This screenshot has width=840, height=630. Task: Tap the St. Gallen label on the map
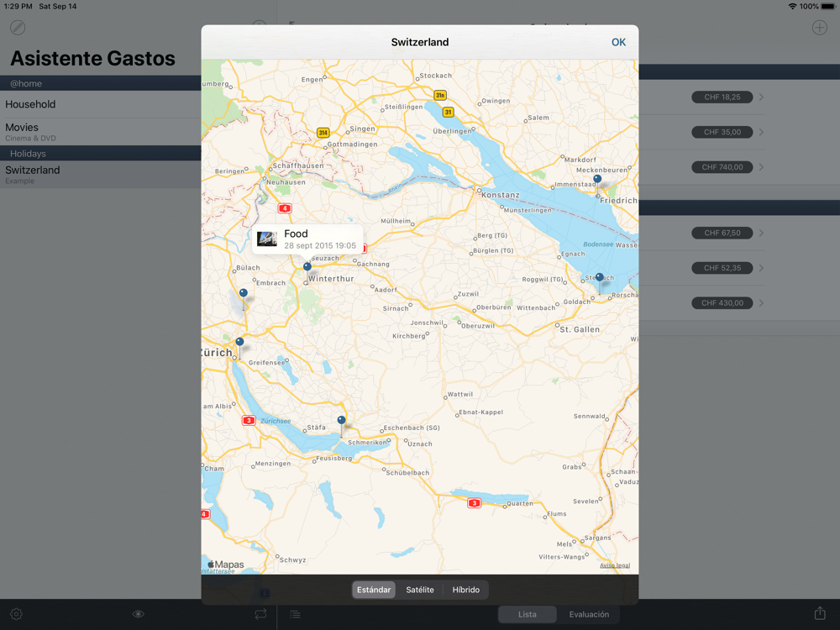coord(580,329)
